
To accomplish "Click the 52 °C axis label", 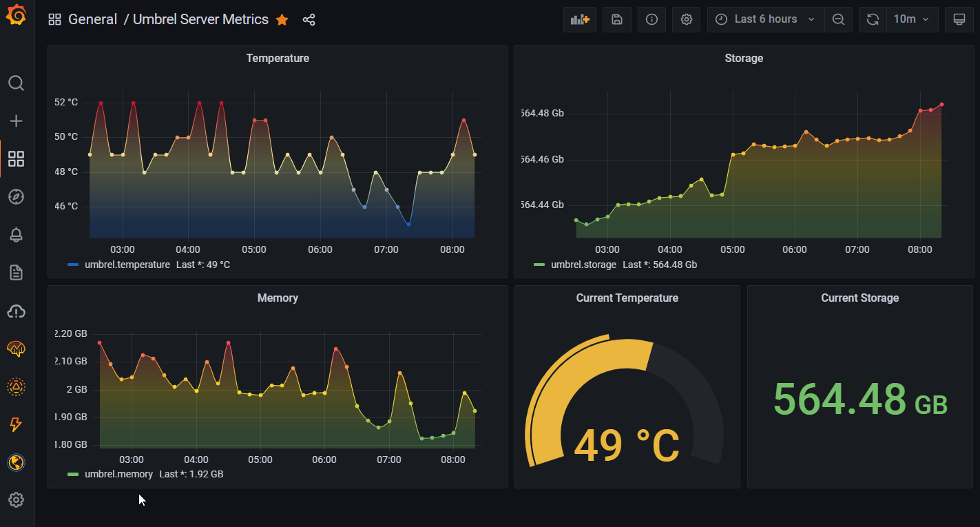I will coord(66,102).
